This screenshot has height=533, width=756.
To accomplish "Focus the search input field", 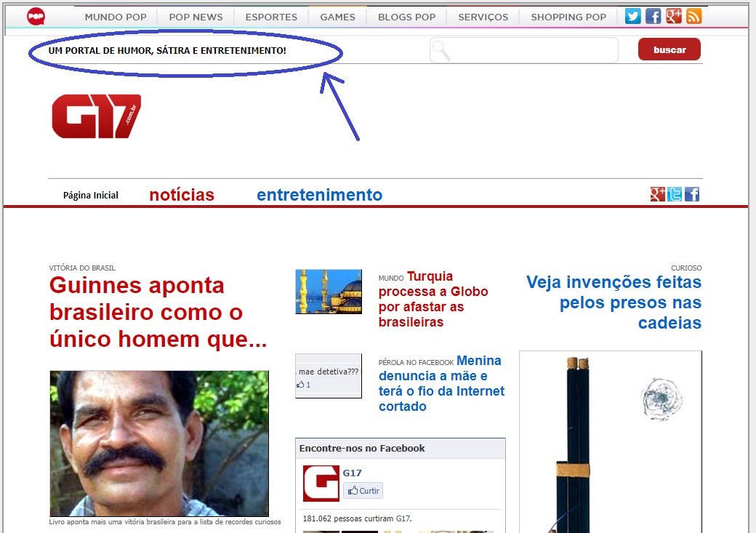I will pyautogui.click(x=532, y=50).
